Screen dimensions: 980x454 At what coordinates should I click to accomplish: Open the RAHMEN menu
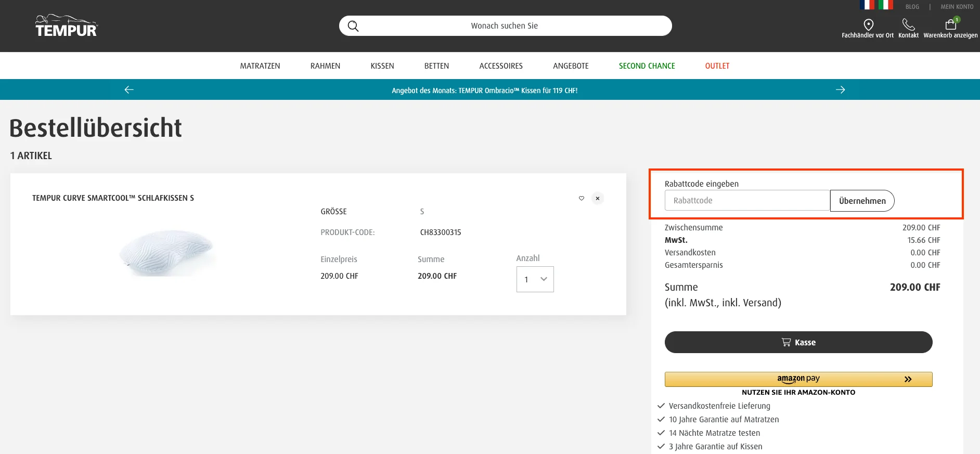coord(325,66)
